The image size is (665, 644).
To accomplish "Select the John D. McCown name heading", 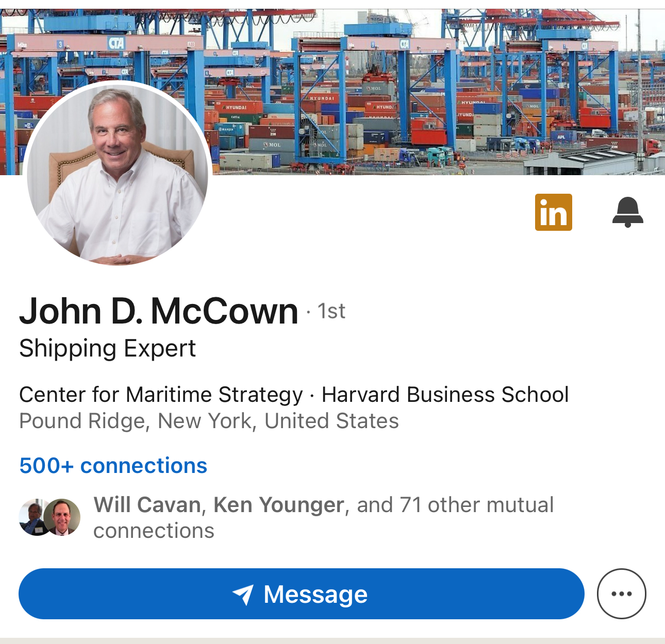I will [x=159, y=311].
